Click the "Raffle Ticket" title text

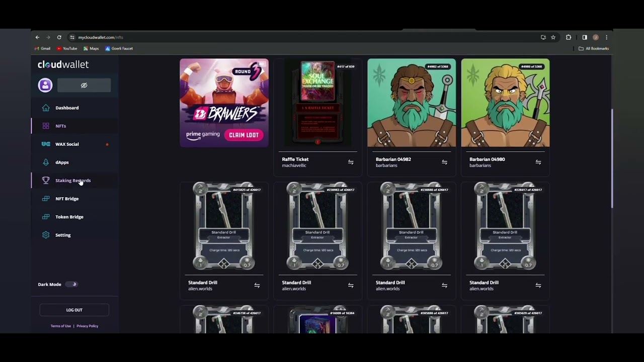(295, 159)
